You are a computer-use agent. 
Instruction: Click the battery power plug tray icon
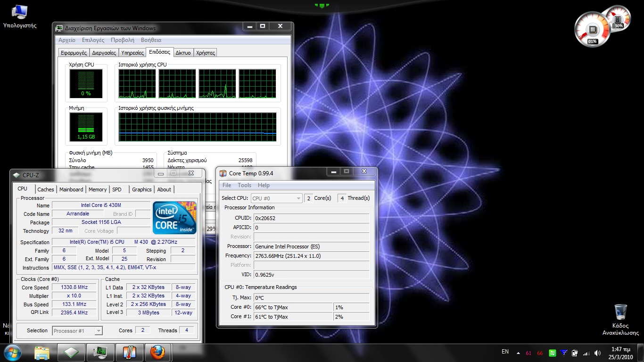[x=575, y=353]
